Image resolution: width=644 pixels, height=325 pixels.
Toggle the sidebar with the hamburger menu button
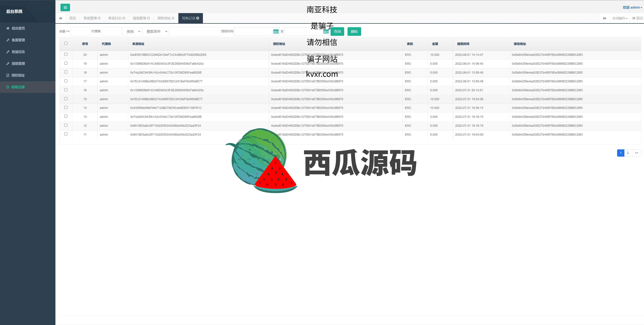pos(65,8)
